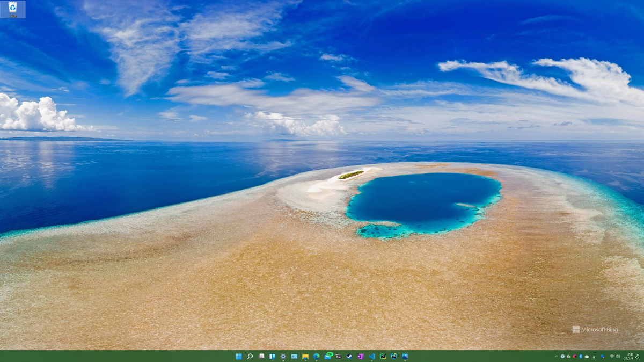Image resolution: width=644 pixels, height=362 pixels.
Task: Open the Photos app on taskbar
Action: pos(405,356)
